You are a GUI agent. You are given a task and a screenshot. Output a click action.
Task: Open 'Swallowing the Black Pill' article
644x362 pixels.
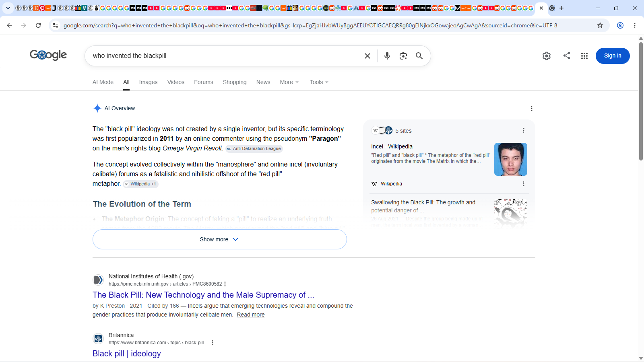(x=423, y=206)
